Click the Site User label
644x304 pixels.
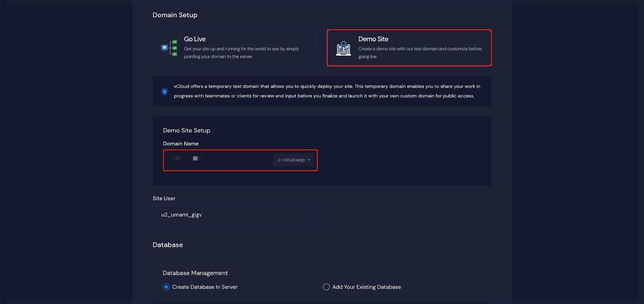click(164, 199)
